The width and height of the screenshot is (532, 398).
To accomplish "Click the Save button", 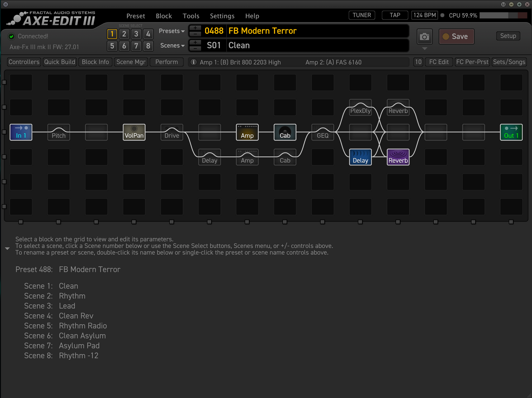I will tap(457, 36).
